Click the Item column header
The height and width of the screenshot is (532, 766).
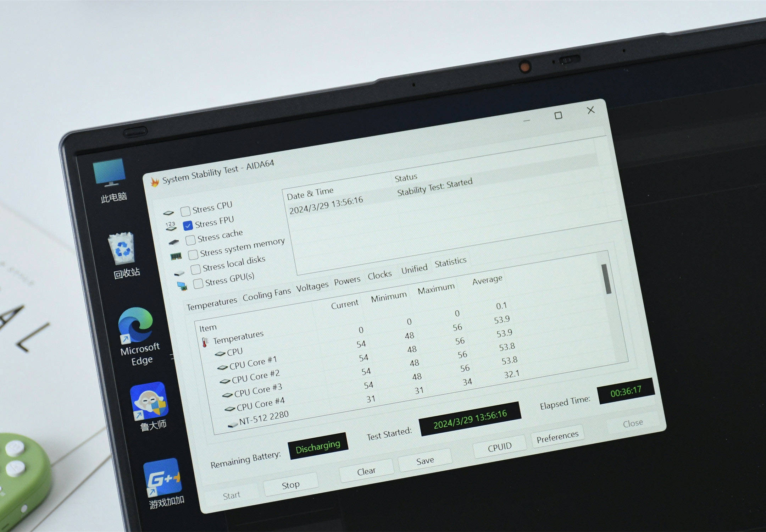coord(208,328)
